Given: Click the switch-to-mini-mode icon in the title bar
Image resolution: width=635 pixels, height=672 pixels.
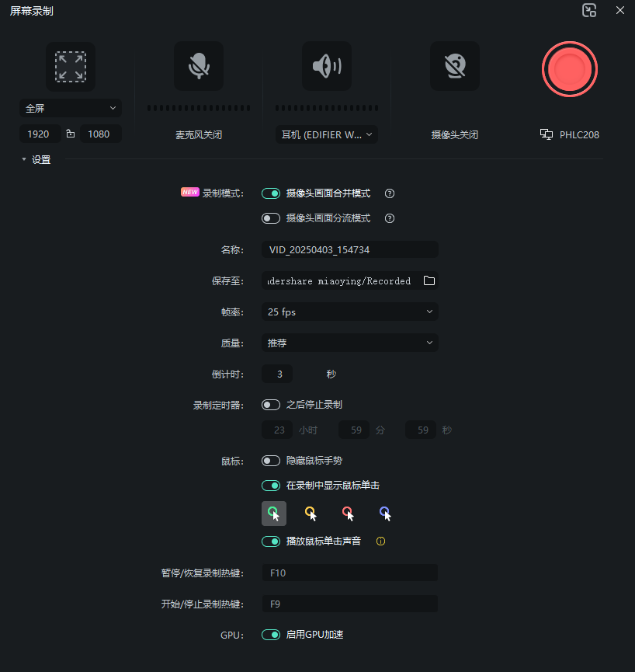Looking at the screenshot, I should click(x=589, y=10).
